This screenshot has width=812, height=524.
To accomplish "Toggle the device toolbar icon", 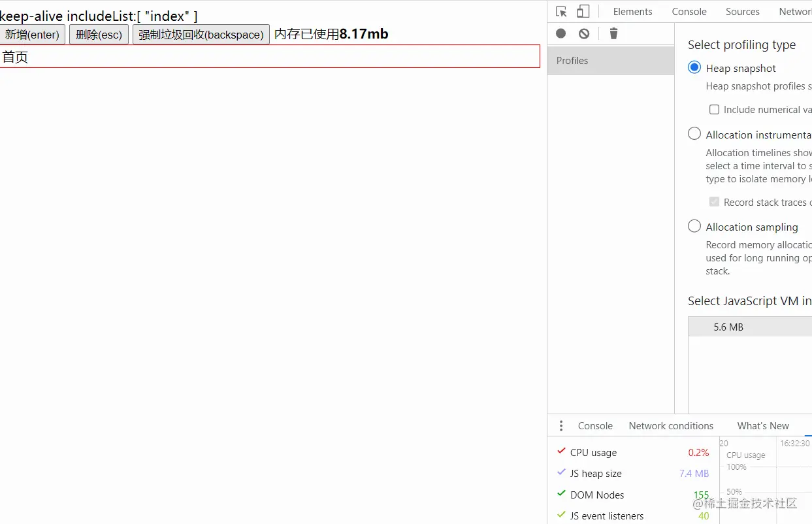I will tap(583, 12).
